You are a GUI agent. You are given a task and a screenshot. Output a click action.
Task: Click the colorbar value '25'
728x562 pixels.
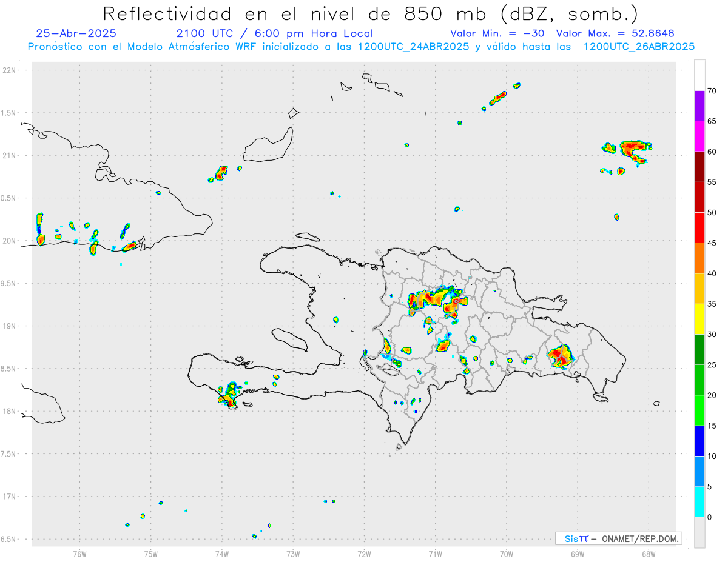[712, 365]
